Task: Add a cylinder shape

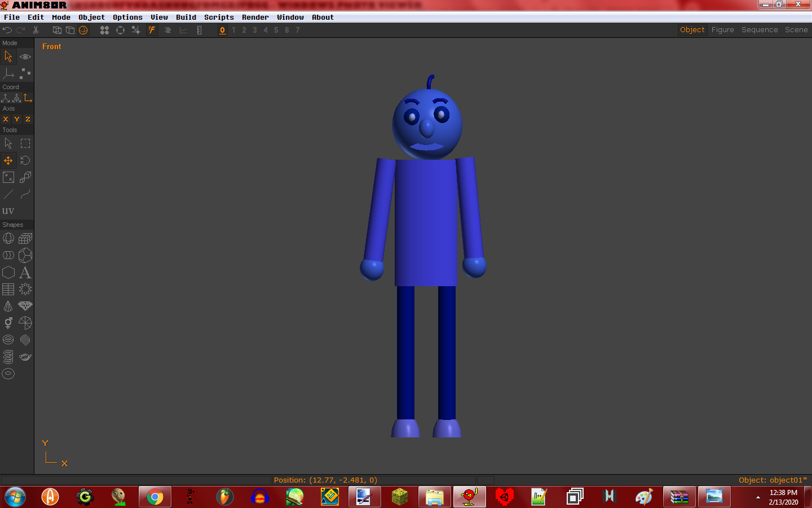Action: pyautogui.click(x=8, y=255)
